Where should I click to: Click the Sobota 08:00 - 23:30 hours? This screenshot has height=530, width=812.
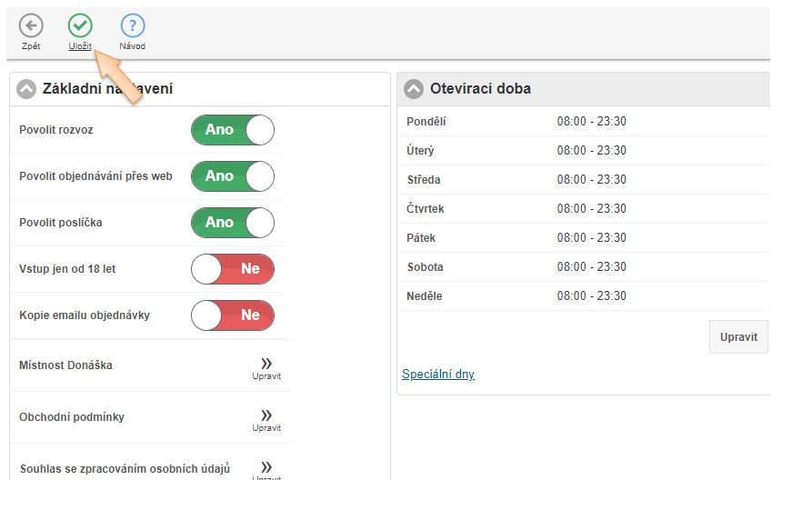[591, 267]
